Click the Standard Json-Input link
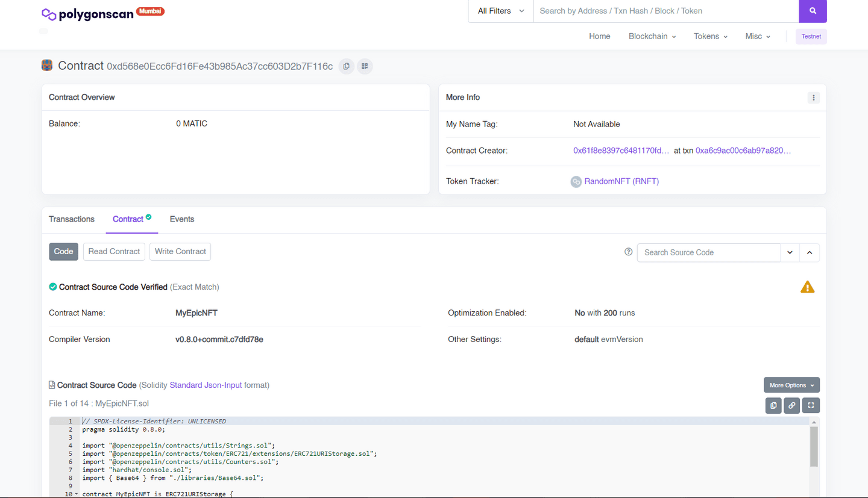The image size is (868, 498). (206, 385)
